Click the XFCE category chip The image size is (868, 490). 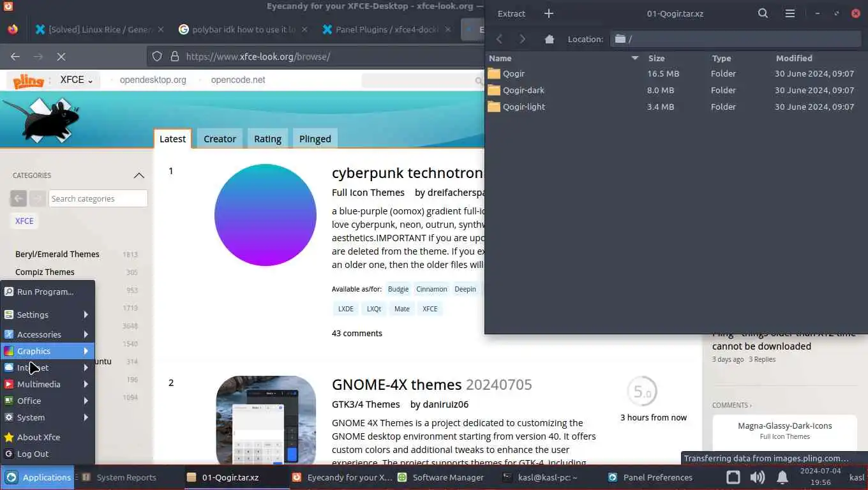(x=24, y=221)
